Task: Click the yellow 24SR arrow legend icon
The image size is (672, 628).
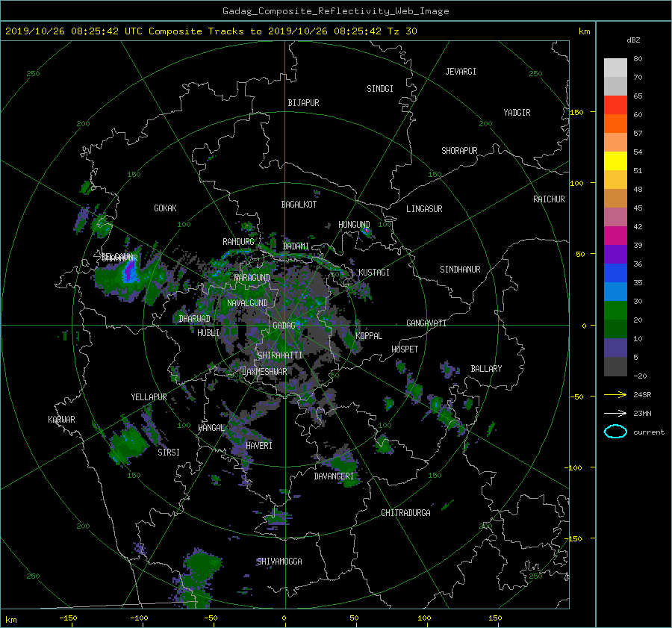Action: pos(615,394)
